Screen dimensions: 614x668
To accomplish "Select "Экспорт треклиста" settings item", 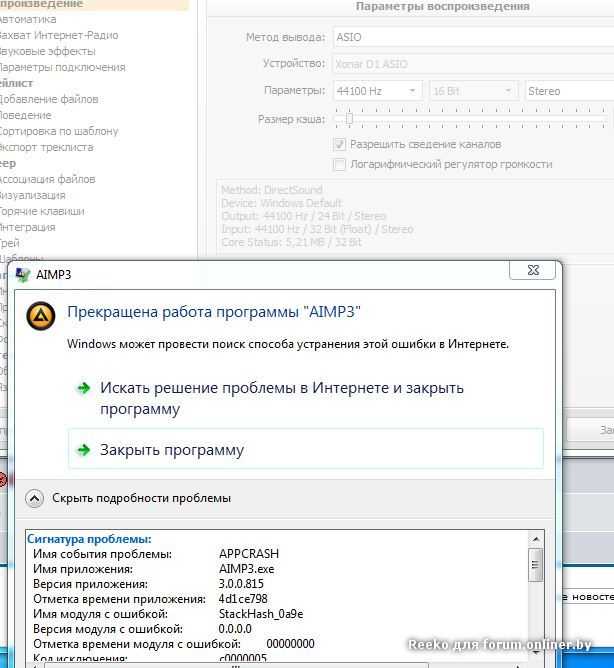I will click(46, 147).
